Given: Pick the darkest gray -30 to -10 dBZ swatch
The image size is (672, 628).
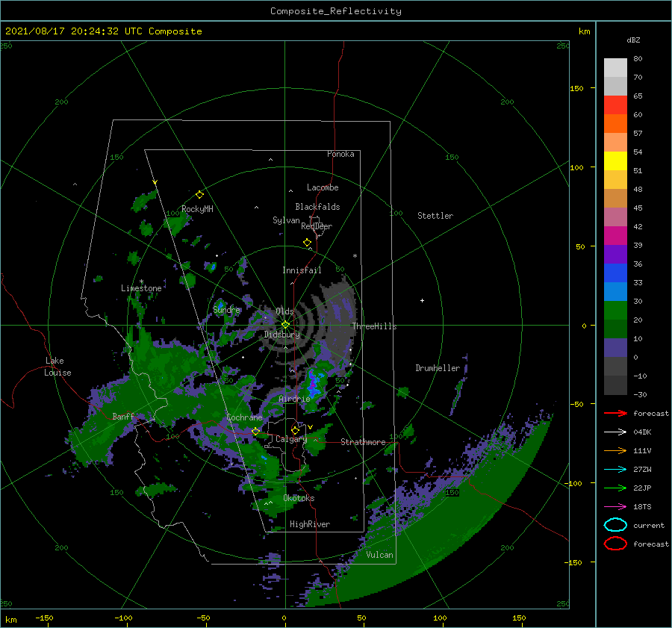Looking at the screenshot, I should point(615,385).
